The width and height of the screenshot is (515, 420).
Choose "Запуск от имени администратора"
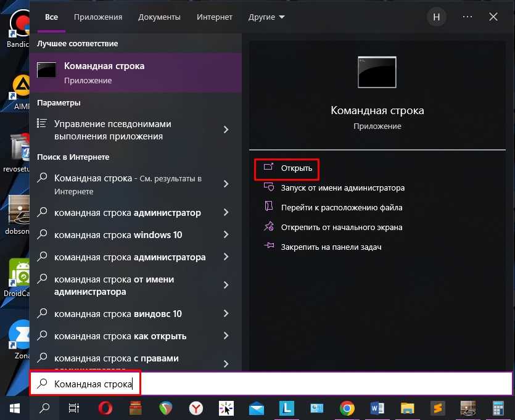[342, 187]
